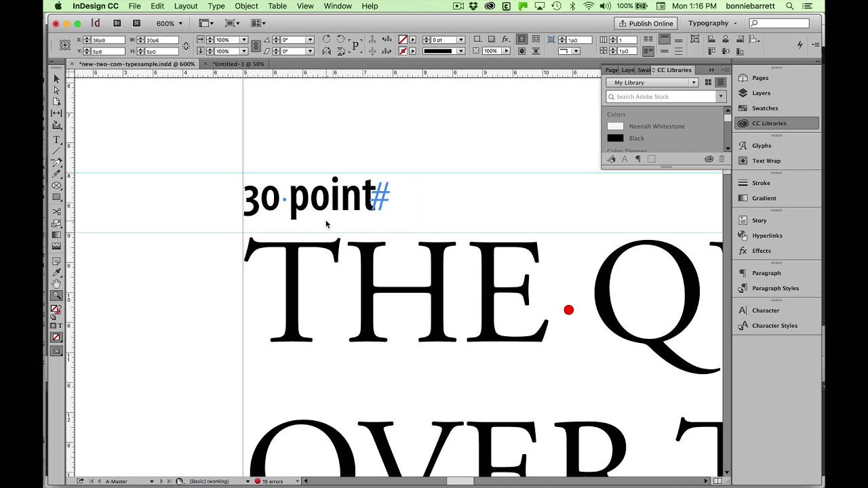Open the stroke weight 0 pt dropdown
Image resolution: width=868 pixels, height=488 pixels.
click(x=461, y=40)
